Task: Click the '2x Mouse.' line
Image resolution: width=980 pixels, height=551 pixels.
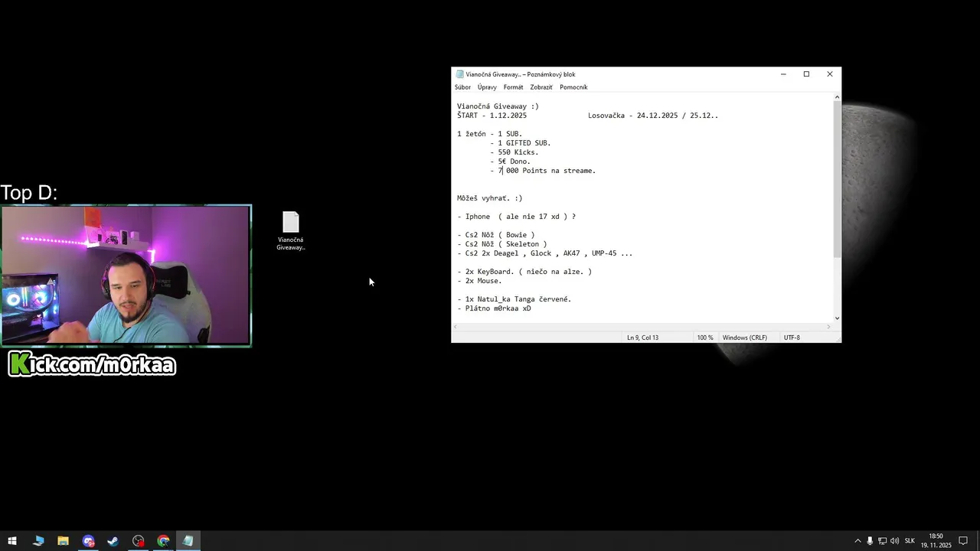Action: point(479,281)
